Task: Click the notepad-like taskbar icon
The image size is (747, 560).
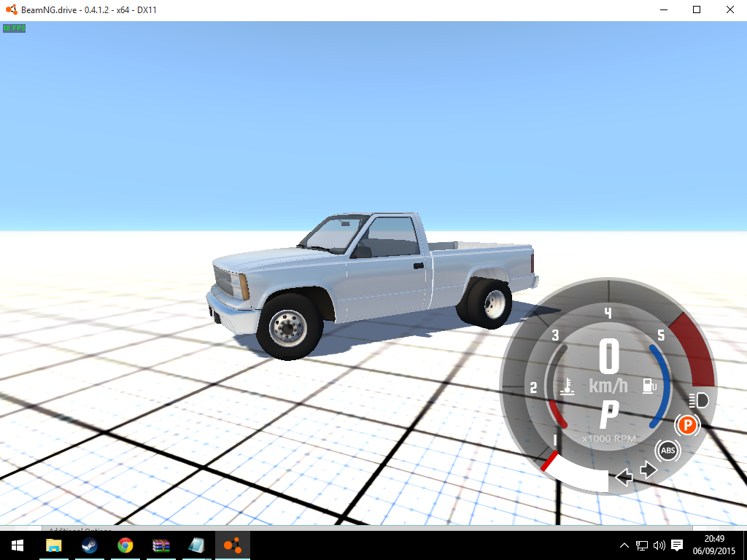Action: (196, 545)
